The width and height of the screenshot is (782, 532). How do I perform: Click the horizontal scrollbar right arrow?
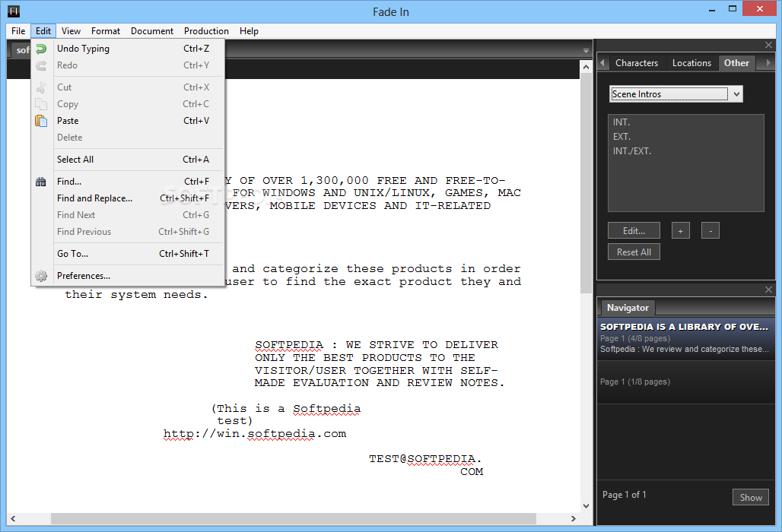574,518
